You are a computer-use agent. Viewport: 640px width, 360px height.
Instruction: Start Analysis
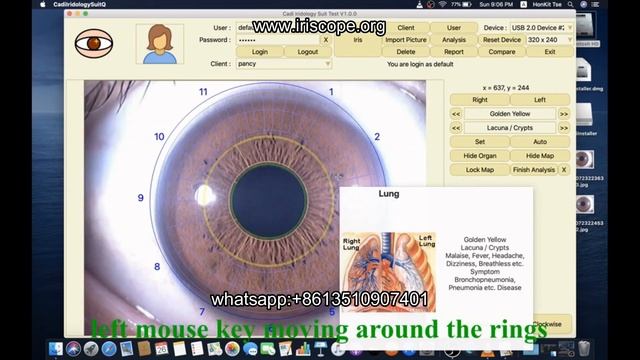pyautogui.click(x=453, y=40)
